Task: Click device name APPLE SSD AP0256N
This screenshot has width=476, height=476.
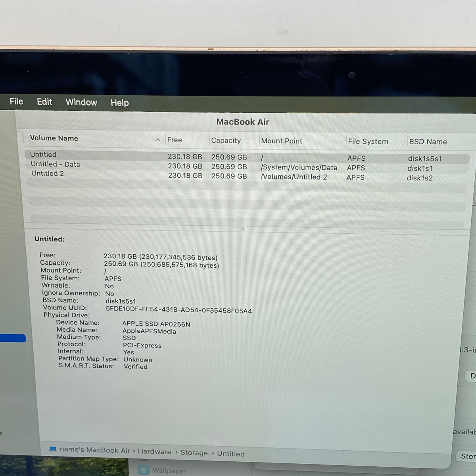Action: point(156,324)
